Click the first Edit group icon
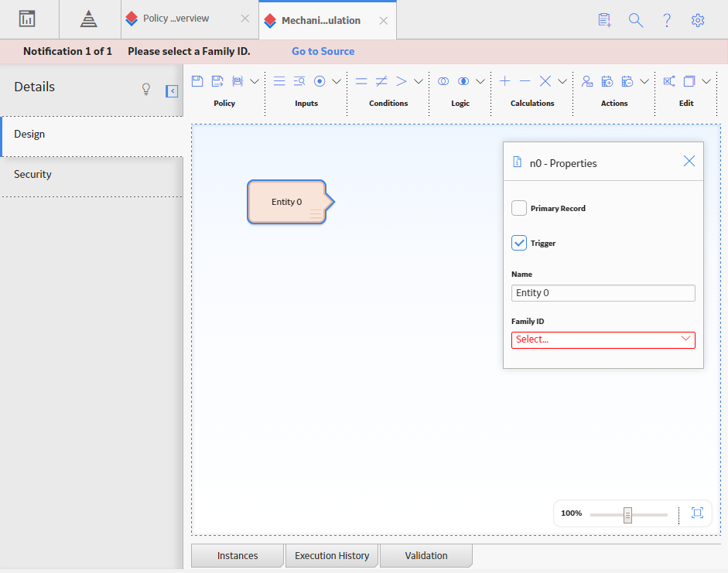 [669, 81]
